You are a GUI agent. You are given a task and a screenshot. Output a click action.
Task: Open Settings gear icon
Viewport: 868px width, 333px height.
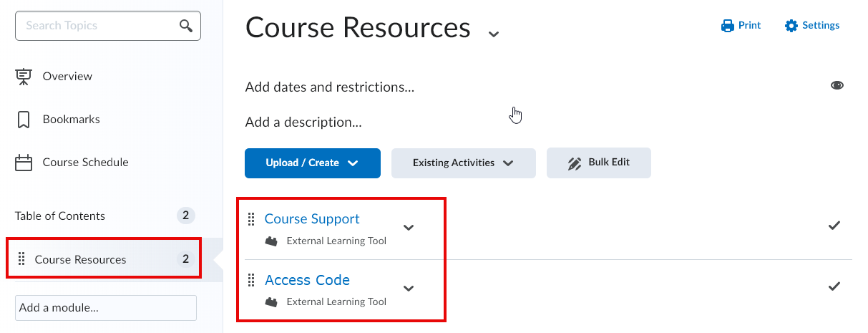coord(791,26)
